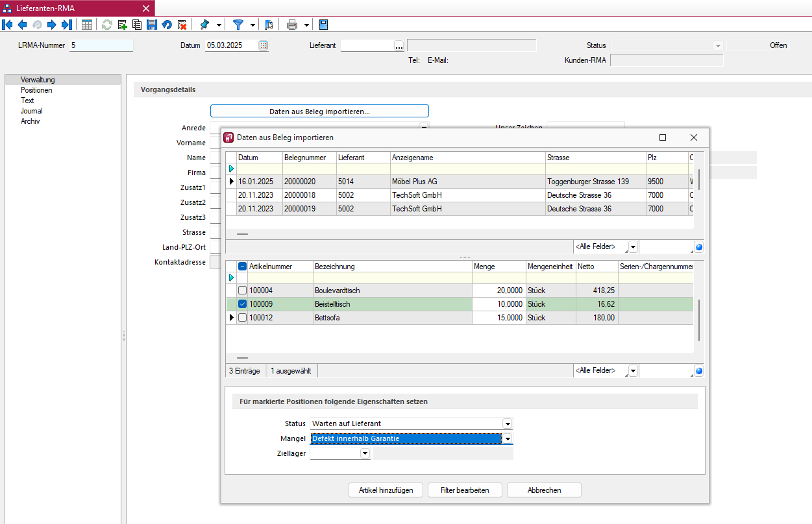Screen dimensions: 812x524
Task: Toggle the select-all checkbox in article list
Action: pos(241,266)
